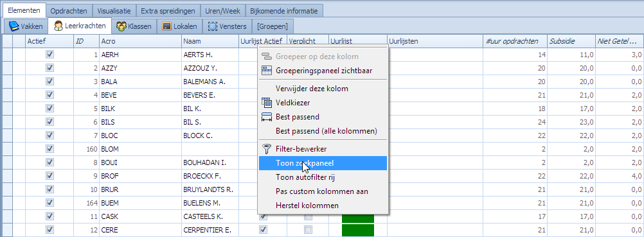Select the name cell AERTS H.

pos(210,55)
